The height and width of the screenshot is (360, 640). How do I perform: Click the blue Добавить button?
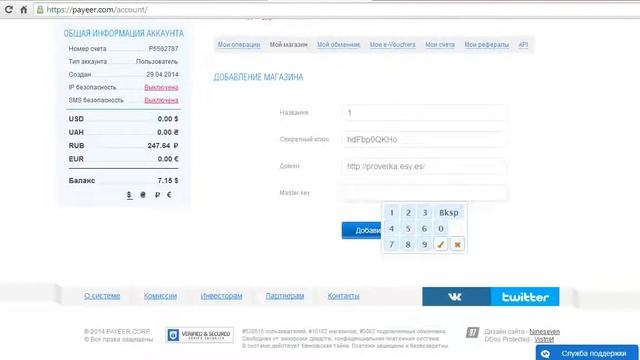click(x=362, y=231)
